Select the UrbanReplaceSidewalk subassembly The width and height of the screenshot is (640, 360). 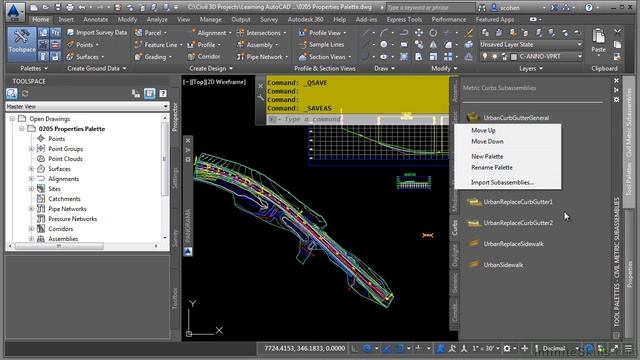tap(505, 244)
